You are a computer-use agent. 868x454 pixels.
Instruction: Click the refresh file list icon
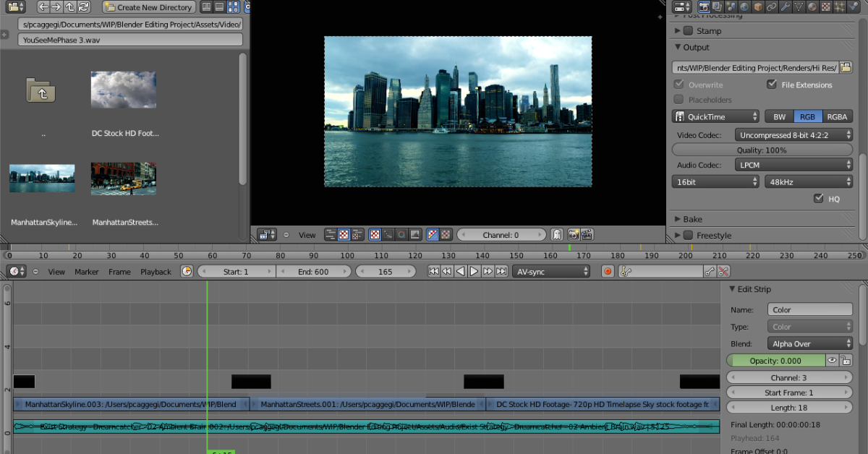coord(85,7)
